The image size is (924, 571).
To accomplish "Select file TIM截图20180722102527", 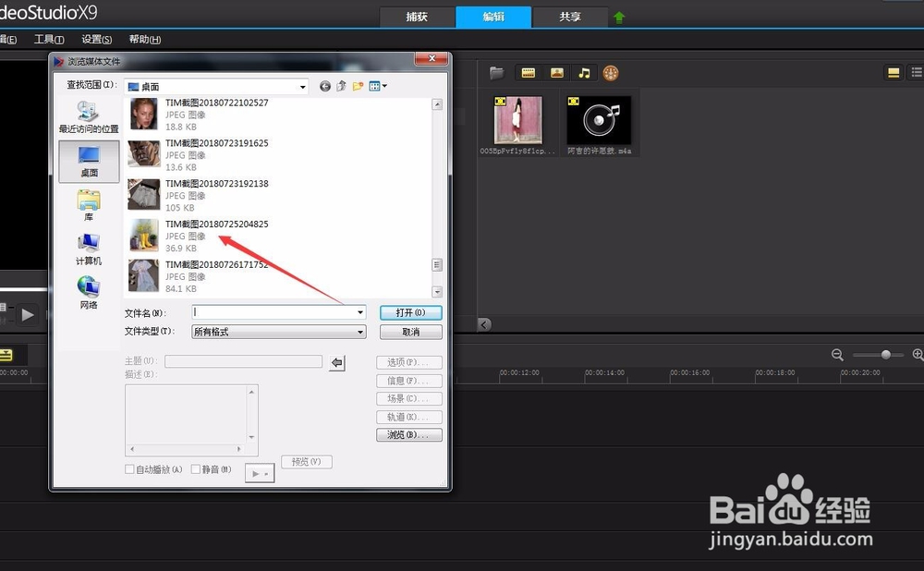I will pyautogui.click(x=217, y=103).
